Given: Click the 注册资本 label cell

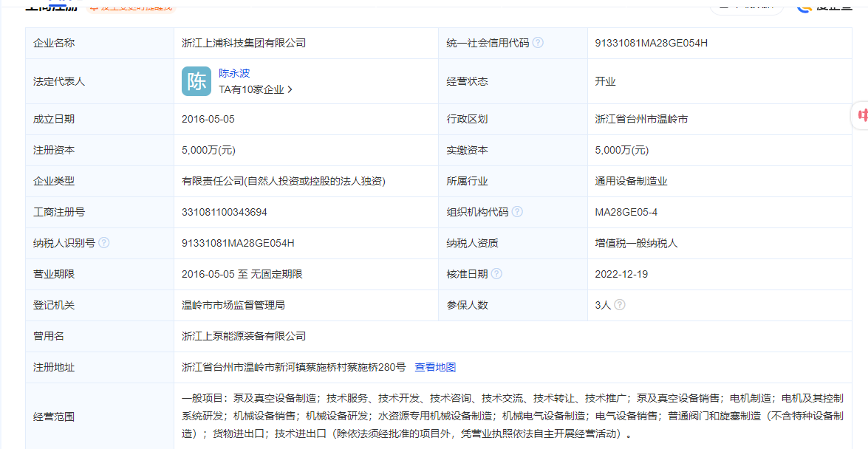Looking at the screenshot, I should (100, 150).
